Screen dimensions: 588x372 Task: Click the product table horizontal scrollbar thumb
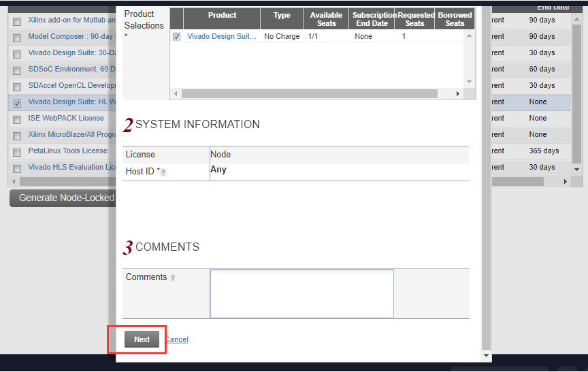310,94
